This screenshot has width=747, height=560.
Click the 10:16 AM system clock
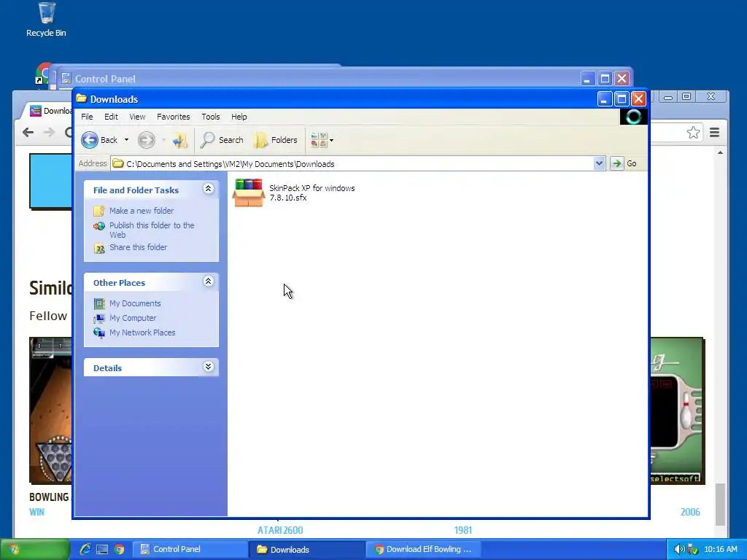(x=720, y=549)
